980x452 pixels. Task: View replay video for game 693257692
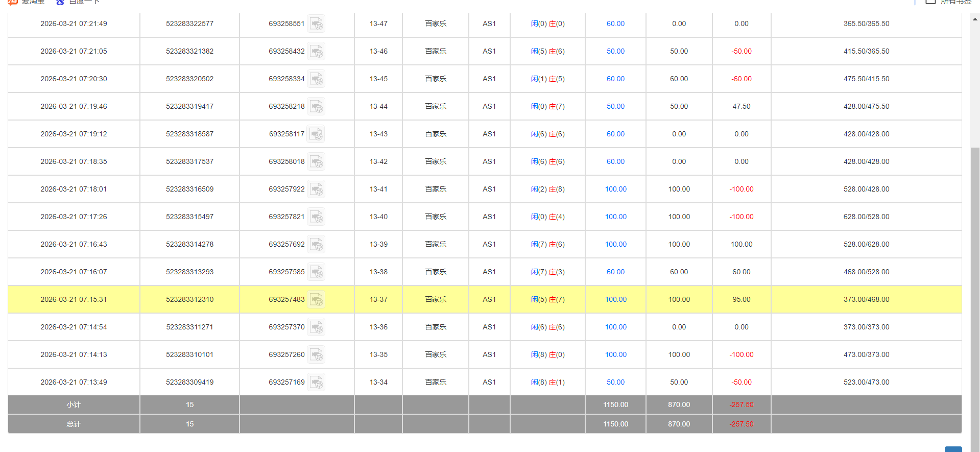316,245
